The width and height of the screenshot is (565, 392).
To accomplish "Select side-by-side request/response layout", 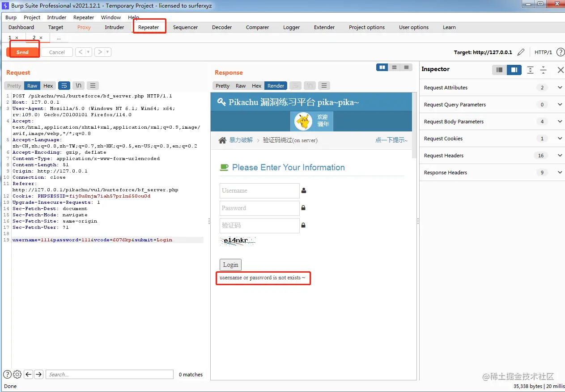I will [x=382, y=67].
